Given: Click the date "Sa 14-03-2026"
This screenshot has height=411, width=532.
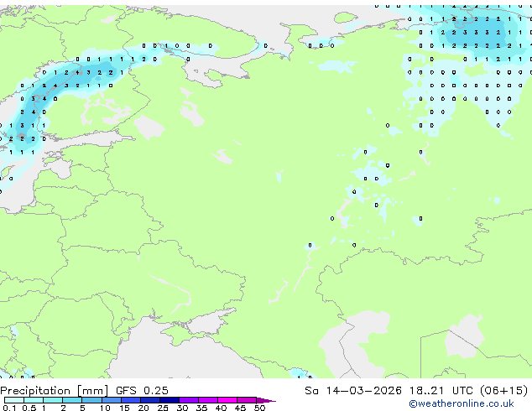Looking at the screenshot, I should (x=353, y=390).
